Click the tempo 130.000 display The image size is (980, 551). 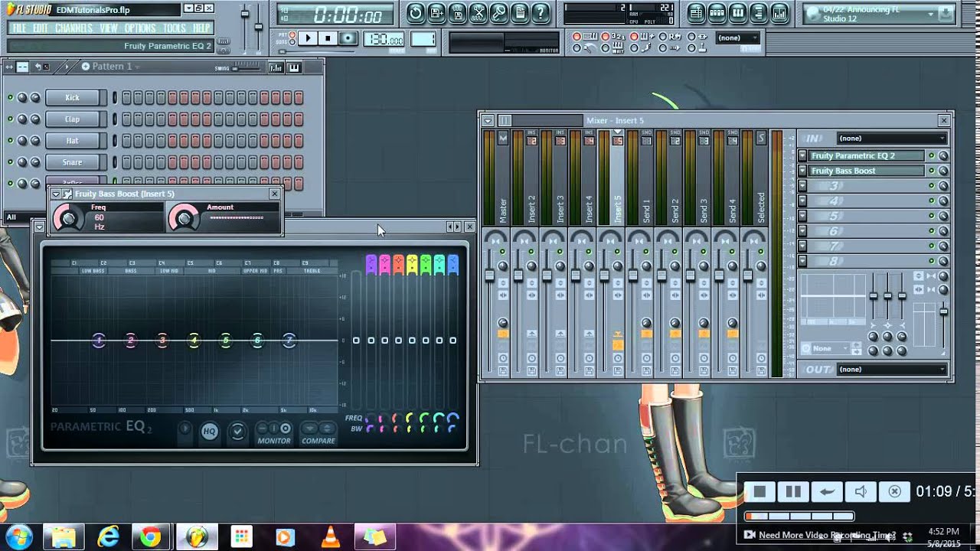[x=384, y=40]
